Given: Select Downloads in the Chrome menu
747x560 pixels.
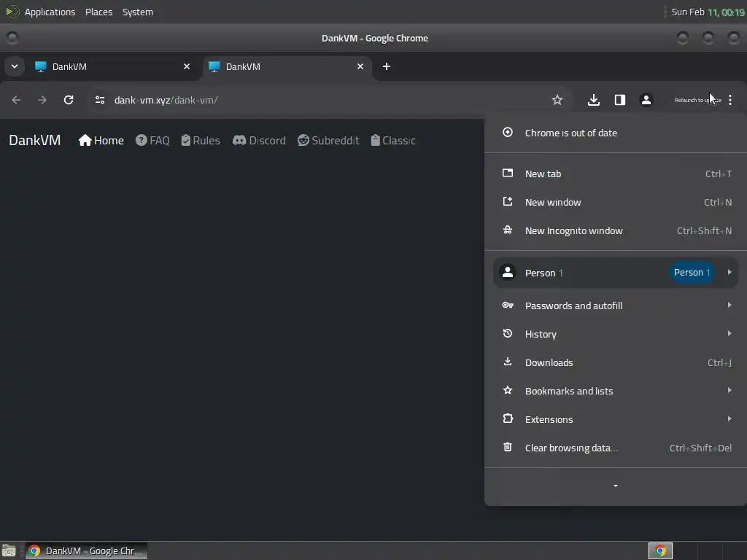Looking at the screenshot, I should point(616,362).
